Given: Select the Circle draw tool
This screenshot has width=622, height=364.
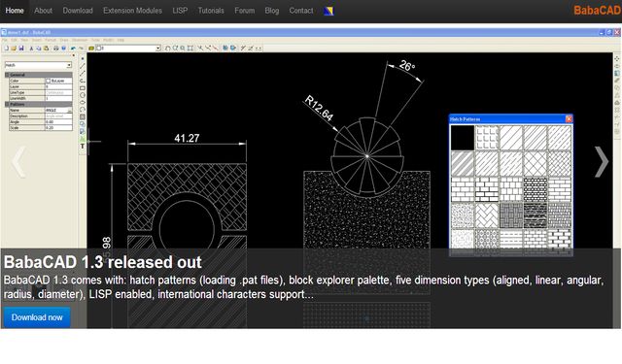Looking at the screenshot, I should coord(83,95).
